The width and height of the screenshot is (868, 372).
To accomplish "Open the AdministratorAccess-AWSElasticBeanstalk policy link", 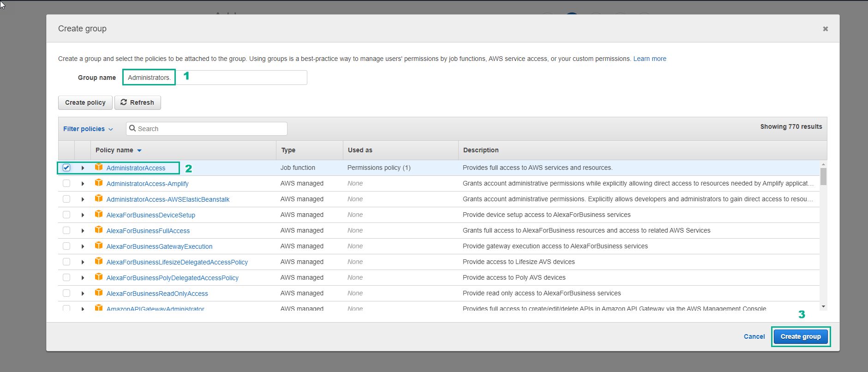I will 168,199.
